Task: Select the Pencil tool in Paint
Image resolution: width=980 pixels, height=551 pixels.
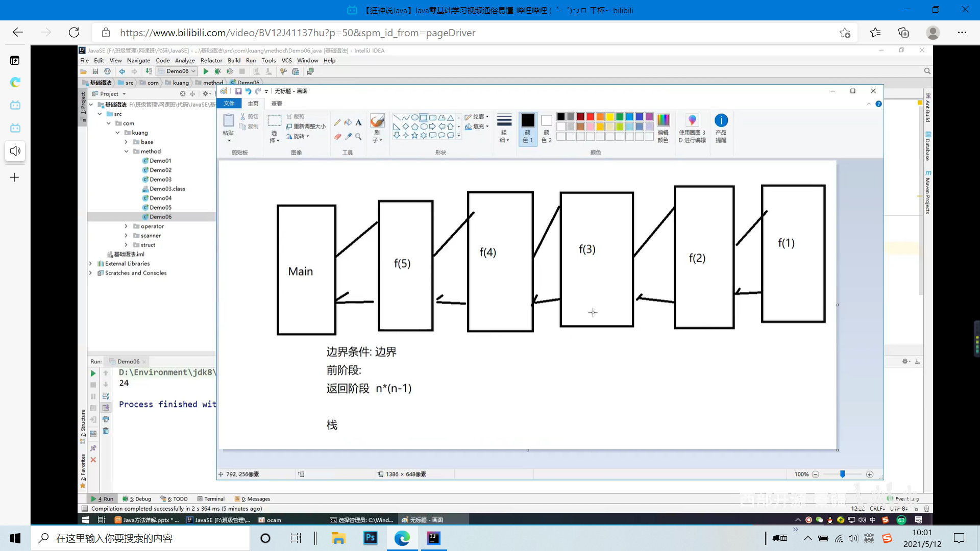Action: (337, 122)
